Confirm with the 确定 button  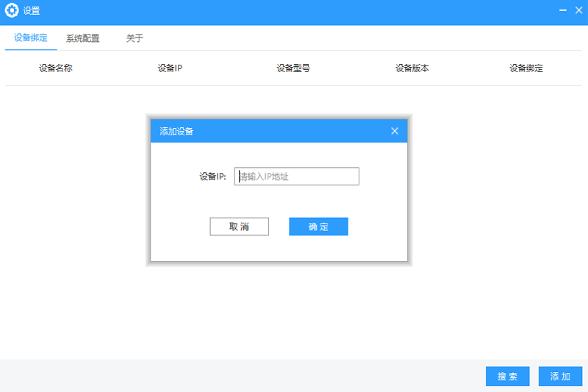(318, 227)
